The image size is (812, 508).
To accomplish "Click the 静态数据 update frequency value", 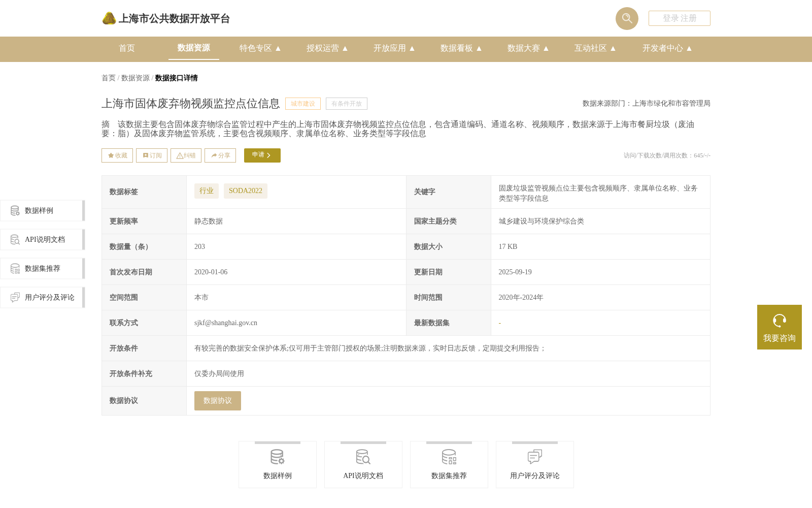I will pyautogui.click(x=209, y=221).
